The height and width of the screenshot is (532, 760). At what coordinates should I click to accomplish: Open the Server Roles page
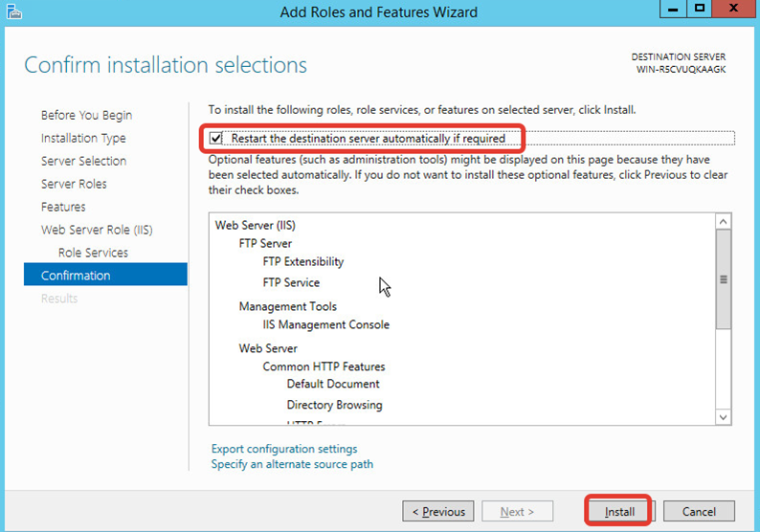[74, 184]
